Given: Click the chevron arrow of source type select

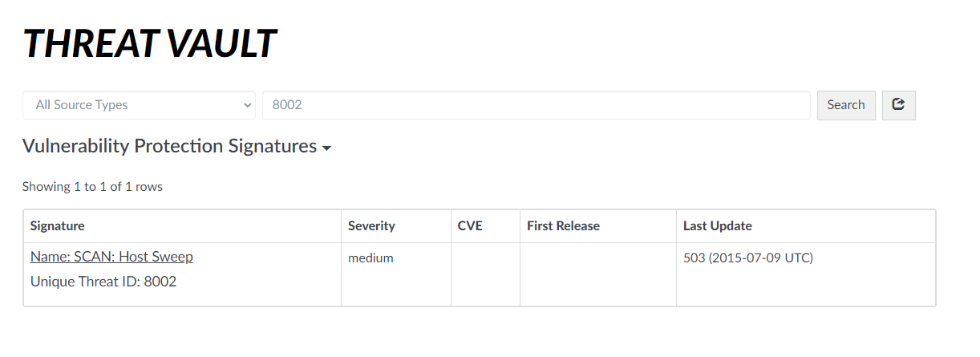Looking at the screenshot, I should tap(247, 105).
